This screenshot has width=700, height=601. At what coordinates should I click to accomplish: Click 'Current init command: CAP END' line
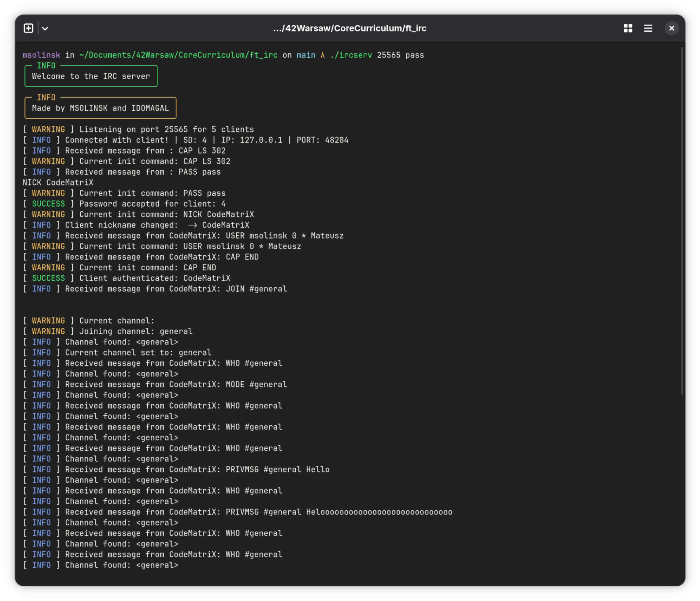119,268
